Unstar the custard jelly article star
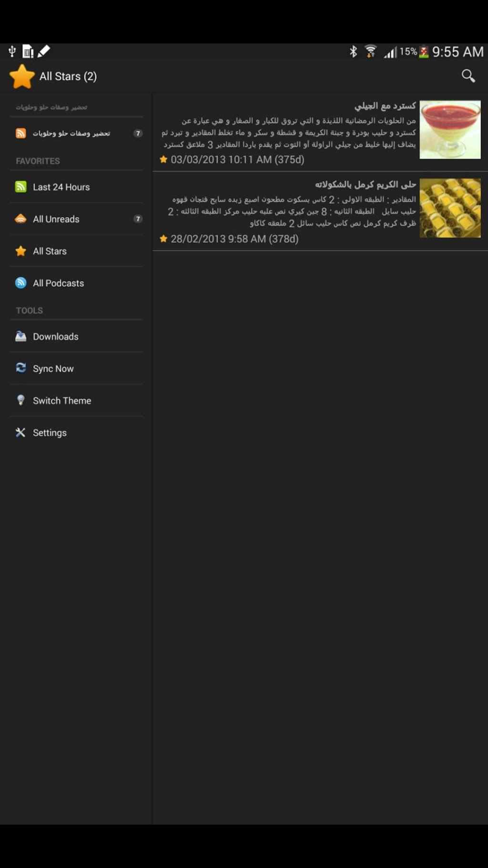This screenshot has height=868, width=488. [163, 159]
